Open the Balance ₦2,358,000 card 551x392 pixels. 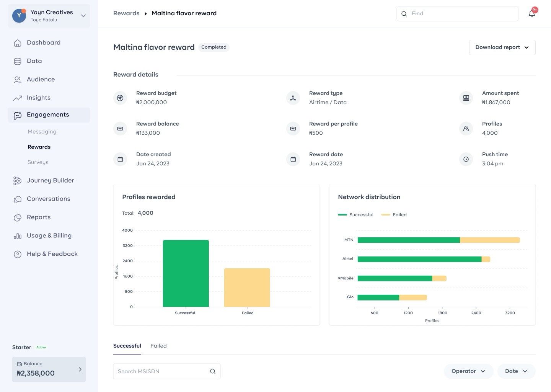(49, 369)
